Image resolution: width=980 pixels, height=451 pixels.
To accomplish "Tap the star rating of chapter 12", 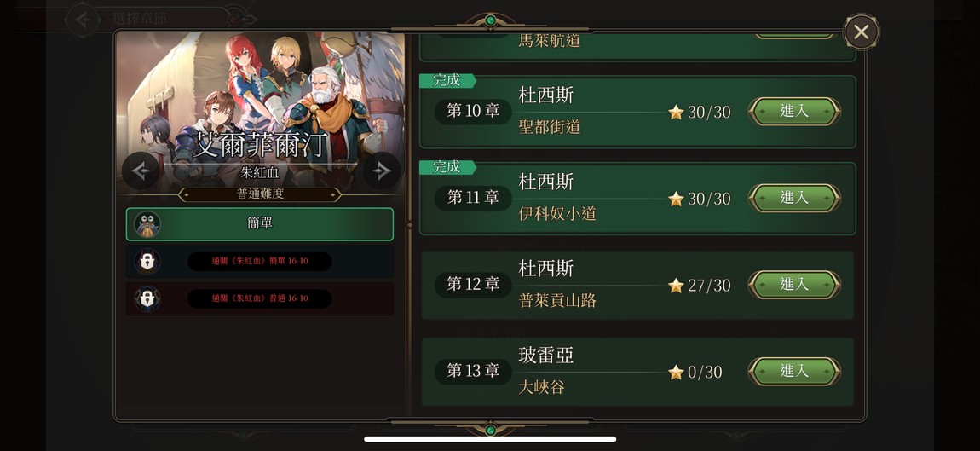I will (700, 286).
